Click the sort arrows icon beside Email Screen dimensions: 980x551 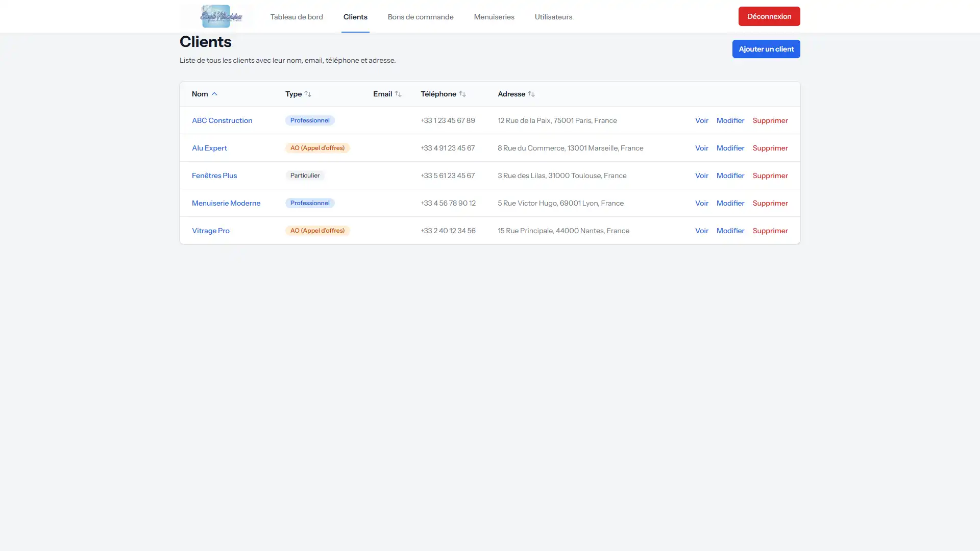point(398,94)
